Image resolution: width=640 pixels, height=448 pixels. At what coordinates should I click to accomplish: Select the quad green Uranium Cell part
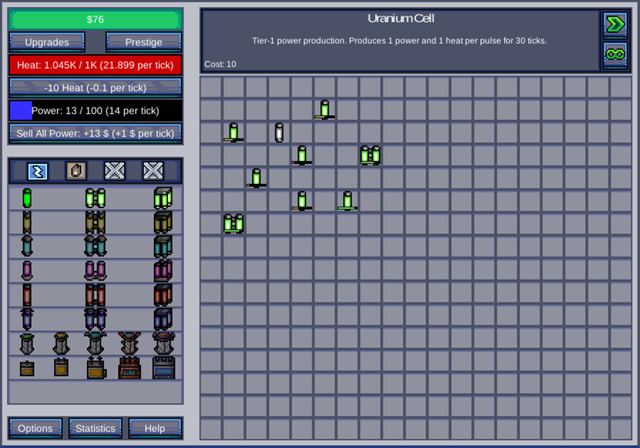[163, 198]
